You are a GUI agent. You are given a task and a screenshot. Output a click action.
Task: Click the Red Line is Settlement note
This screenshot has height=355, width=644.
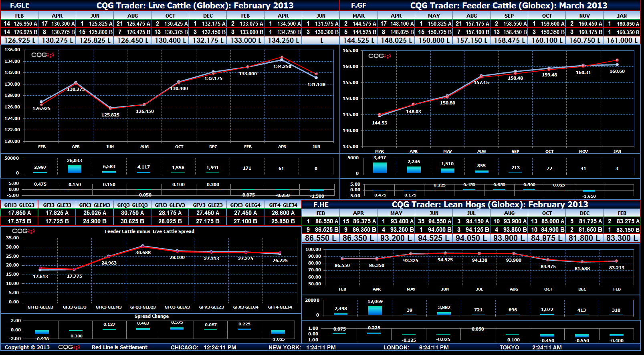[x=119, y=347]
